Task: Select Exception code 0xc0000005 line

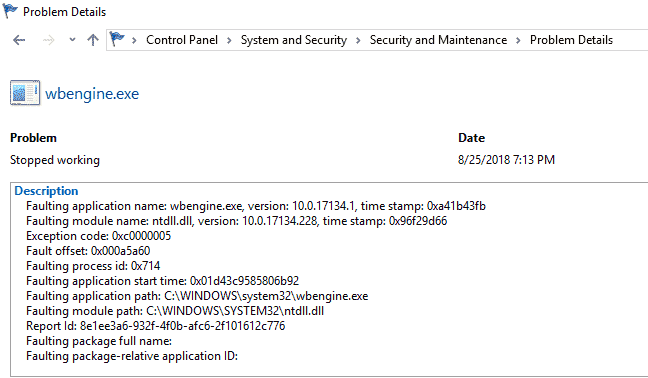Action: pos(98,236)
